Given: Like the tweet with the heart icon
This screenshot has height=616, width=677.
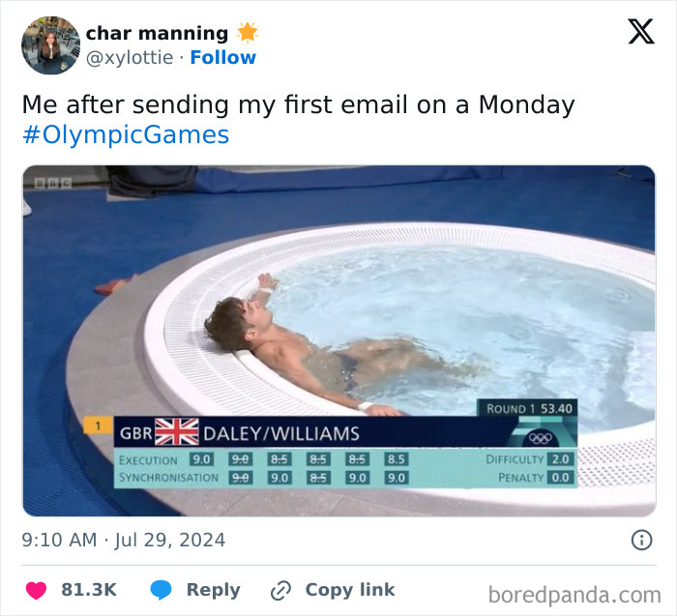Looking at the screenshot, I should click(36, 590).
